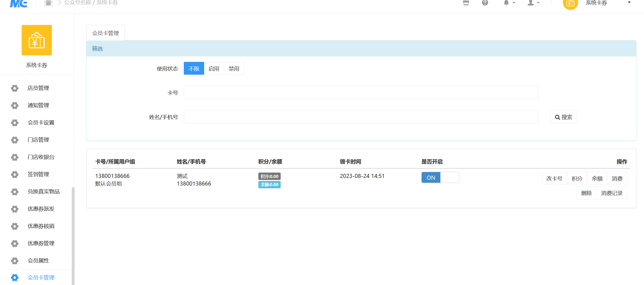This screenshot has width=644, height=285.
Task: Click the 消费记录 button
Action: point(612,193)
